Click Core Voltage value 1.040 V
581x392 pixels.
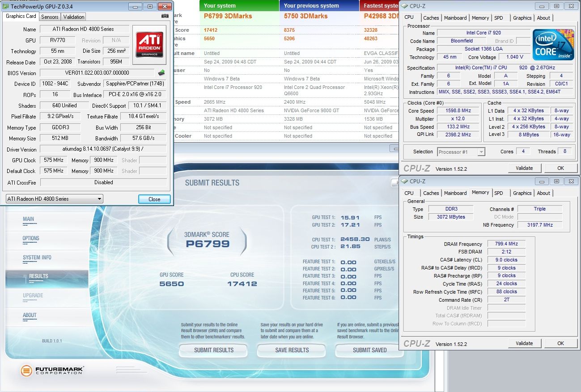pos(514,57)
